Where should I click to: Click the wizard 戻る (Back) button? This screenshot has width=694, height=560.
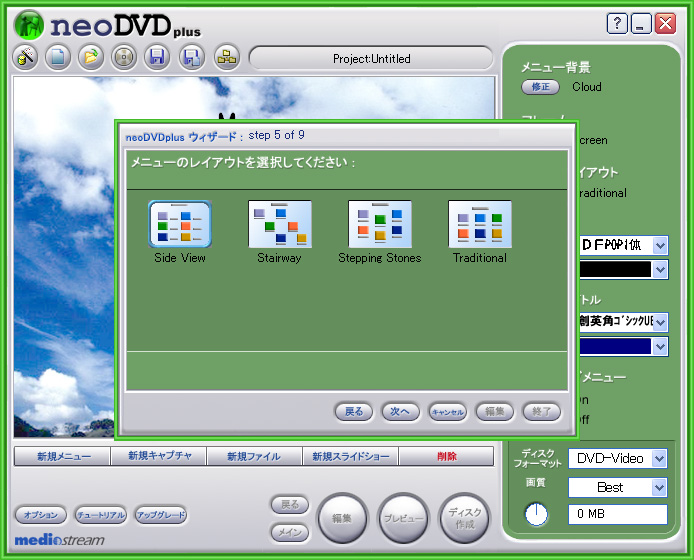coord(354,412)
